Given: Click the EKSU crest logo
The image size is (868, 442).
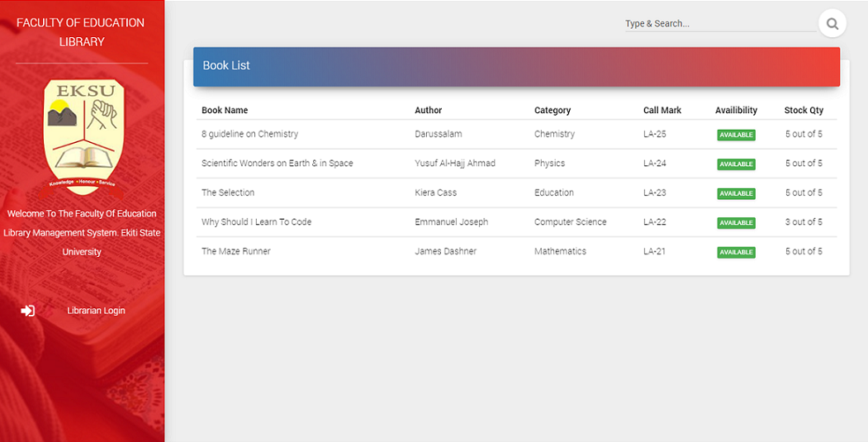Looking at the screenshot, I should (x=83, y=139).
